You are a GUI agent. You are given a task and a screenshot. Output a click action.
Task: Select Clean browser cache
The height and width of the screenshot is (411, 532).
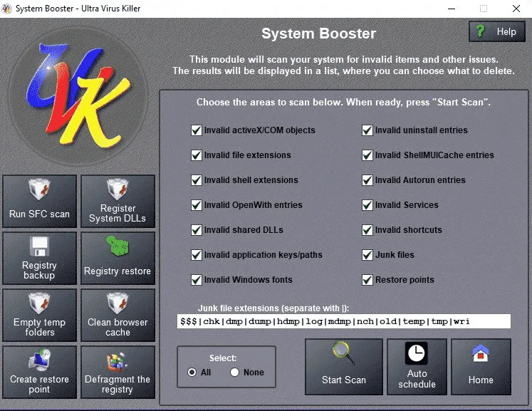point(118,315)
